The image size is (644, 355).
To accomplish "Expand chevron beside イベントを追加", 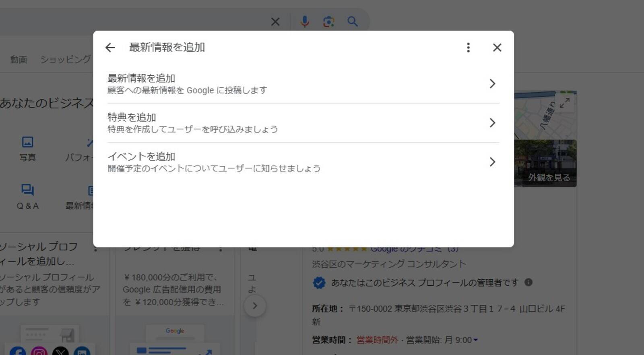I will (x=492, y=162).
